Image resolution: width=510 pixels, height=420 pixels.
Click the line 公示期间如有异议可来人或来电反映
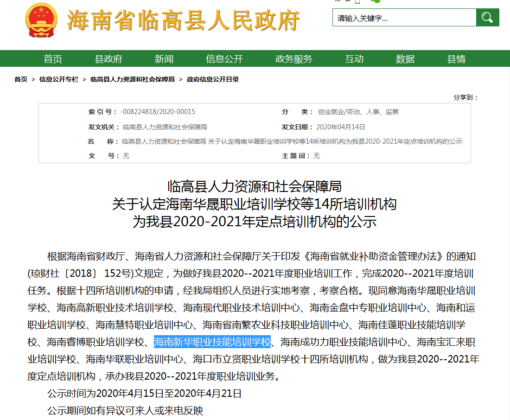(125, 411)
